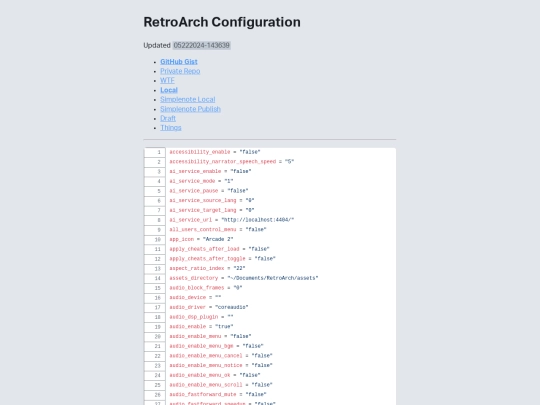The image size is (540, 405).
Task: Select the apply_cheats_after_toggle line
Action: 222,258
